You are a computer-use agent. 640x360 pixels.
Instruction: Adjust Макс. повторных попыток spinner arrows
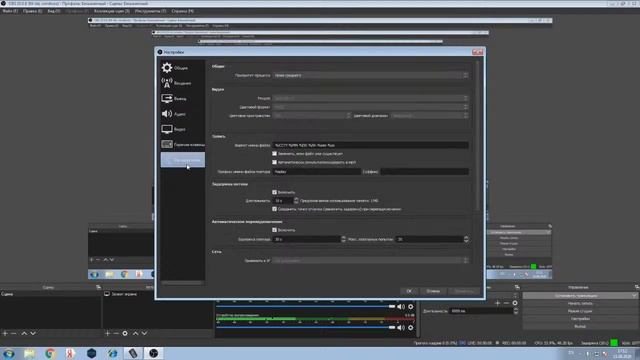[x=466, y=239]
